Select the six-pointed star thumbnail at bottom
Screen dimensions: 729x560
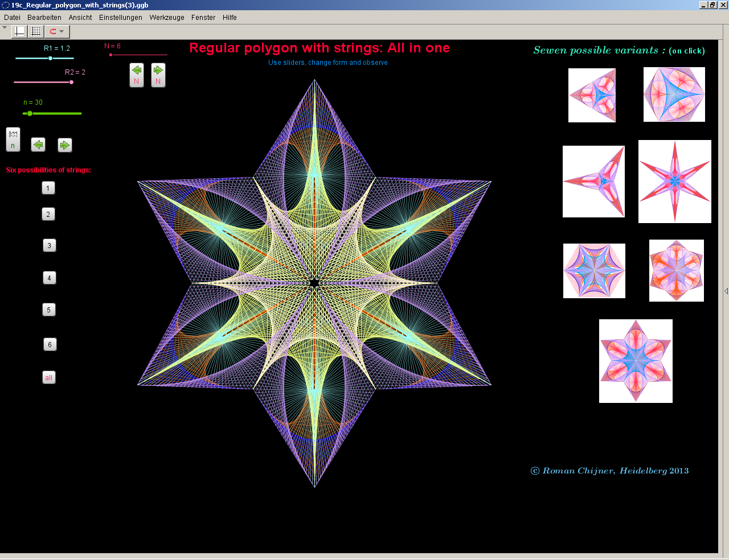coord(636,361)
